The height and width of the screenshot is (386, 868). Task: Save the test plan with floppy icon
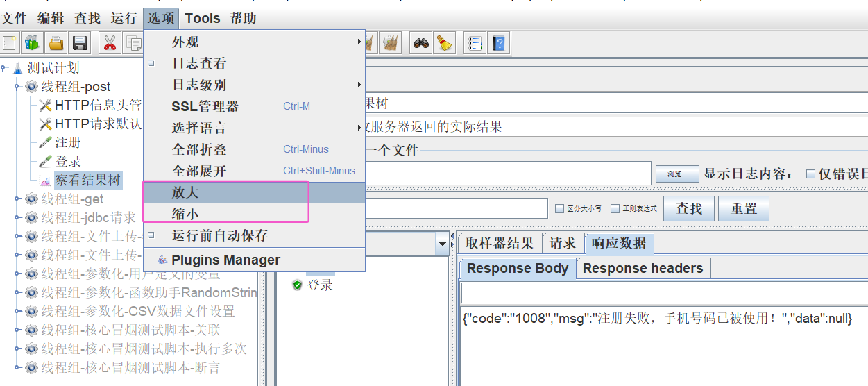coord(79,44)
